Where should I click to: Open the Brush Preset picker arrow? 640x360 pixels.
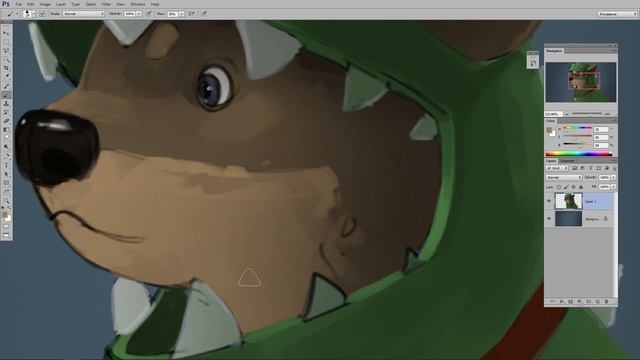point(33,13)
